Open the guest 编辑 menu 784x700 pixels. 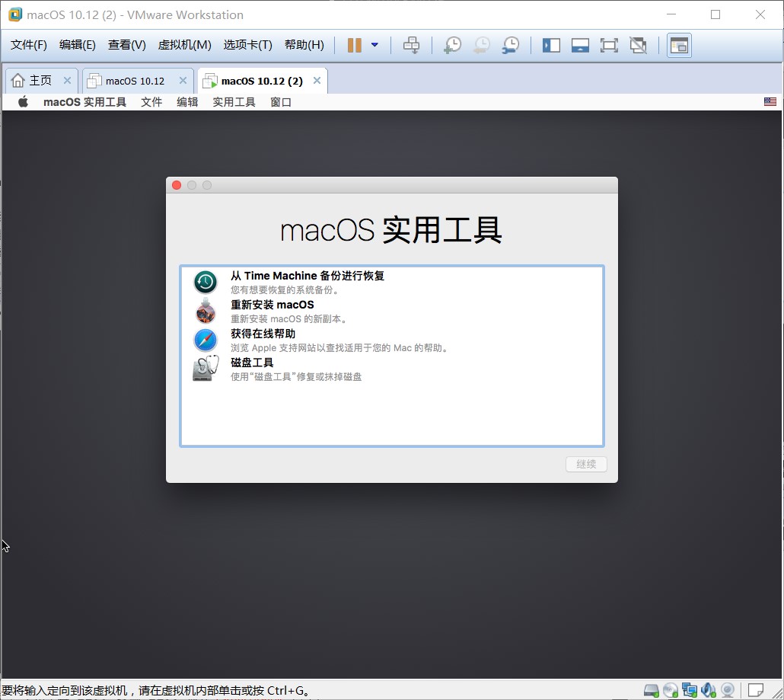(187, 102)
